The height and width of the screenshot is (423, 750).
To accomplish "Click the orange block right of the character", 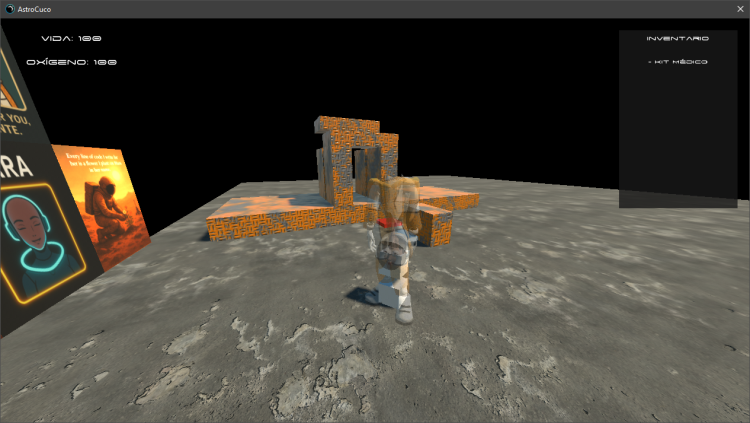I will (436, 225).
